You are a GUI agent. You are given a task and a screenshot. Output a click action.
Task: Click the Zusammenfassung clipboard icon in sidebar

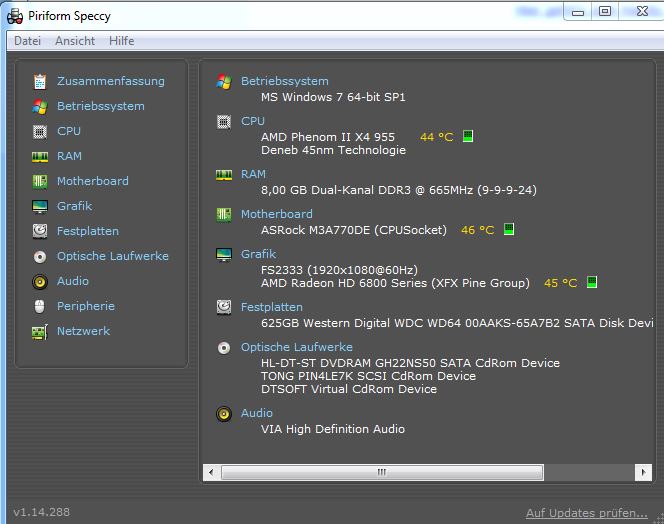click(40, 81)
